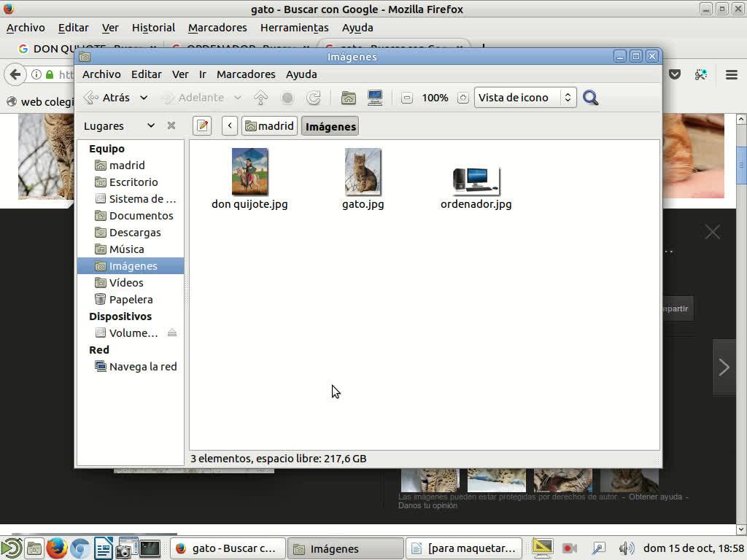Image resolution: width=747 pixels, height=560 pixels.
Task: Zoom in with the plus icon
Action: (462, 98)
